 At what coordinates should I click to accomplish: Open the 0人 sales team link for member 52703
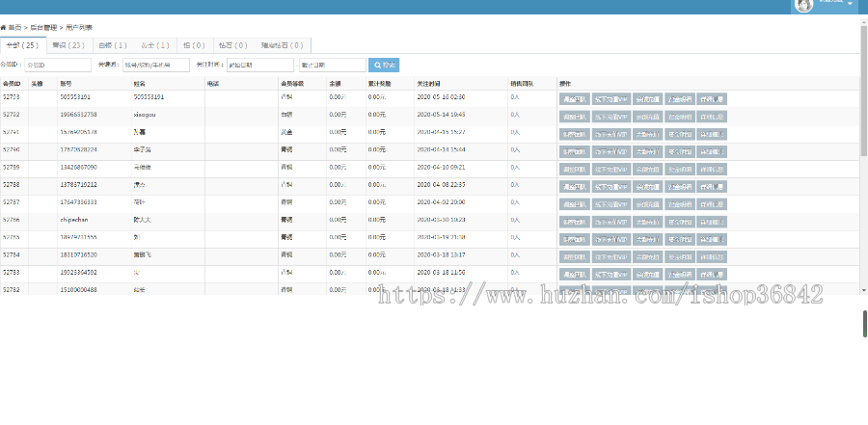515,97
